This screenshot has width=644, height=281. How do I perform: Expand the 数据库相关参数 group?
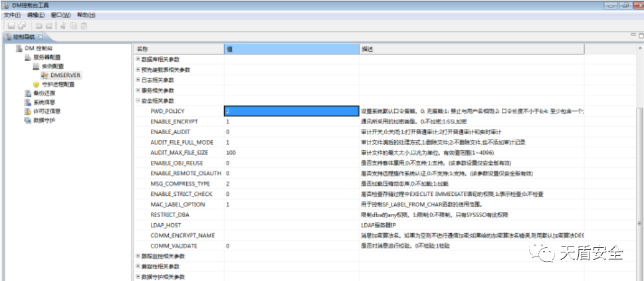[138, 60]
